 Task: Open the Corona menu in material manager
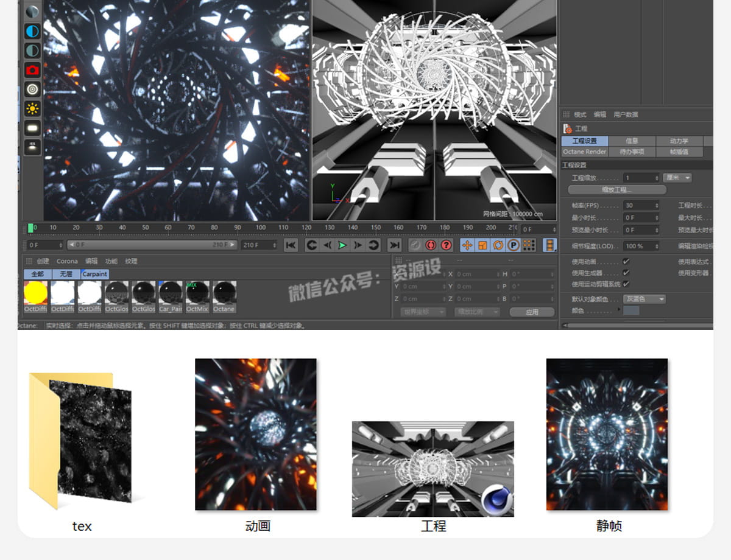(67, 261)
